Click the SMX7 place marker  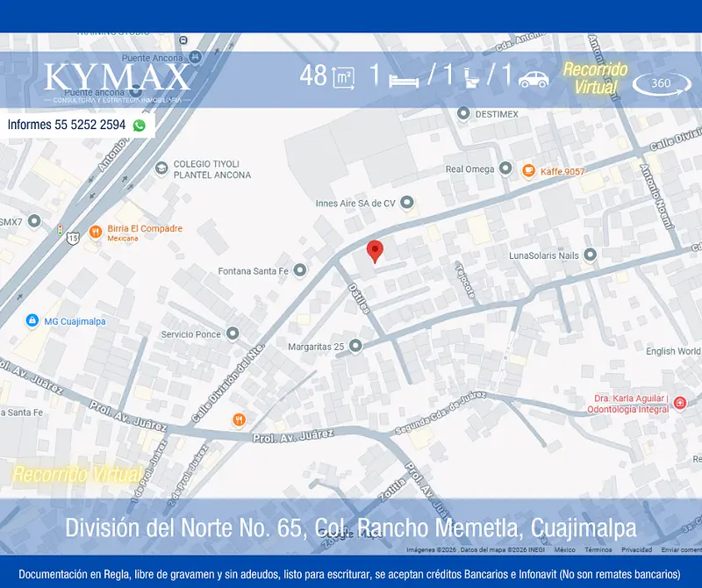(34, 221)
